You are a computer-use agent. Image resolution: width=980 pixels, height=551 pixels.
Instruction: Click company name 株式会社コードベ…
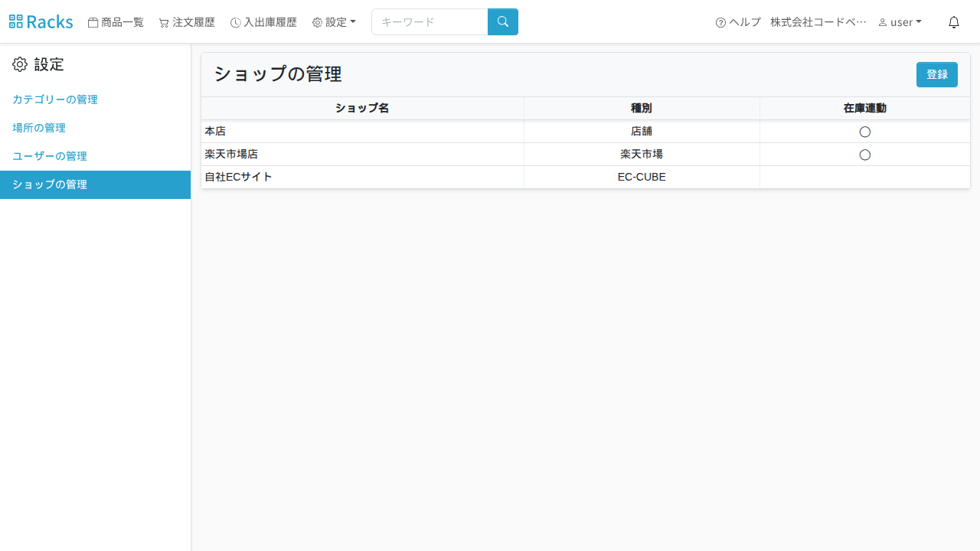818,22
